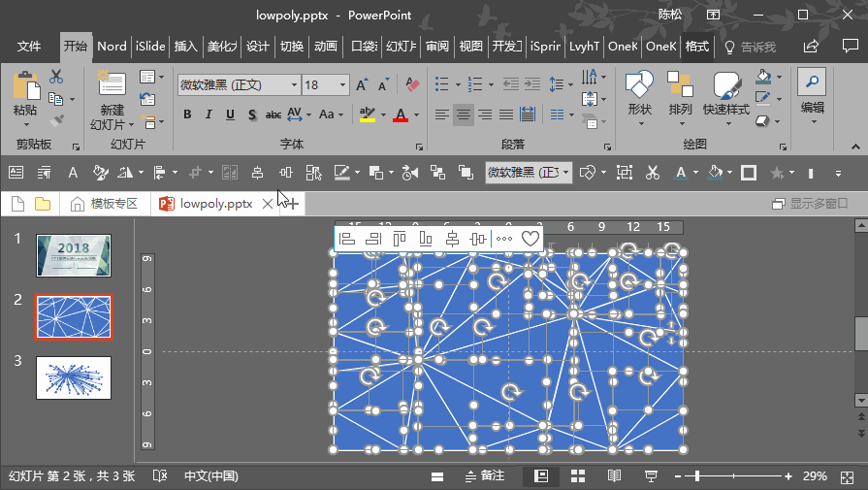
Task: Click the heart favorite icon on floating toolbar
Action: pos(530,238)
